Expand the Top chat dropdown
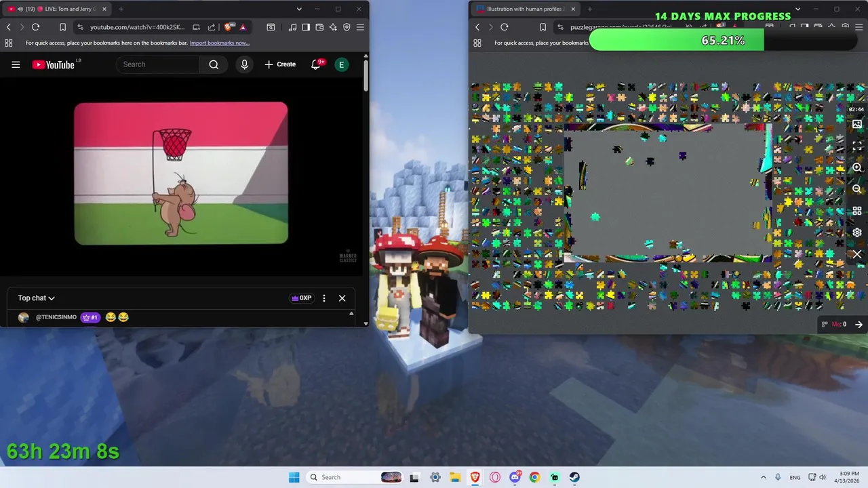This screenshot has height=488, width=868. [36, 298]
